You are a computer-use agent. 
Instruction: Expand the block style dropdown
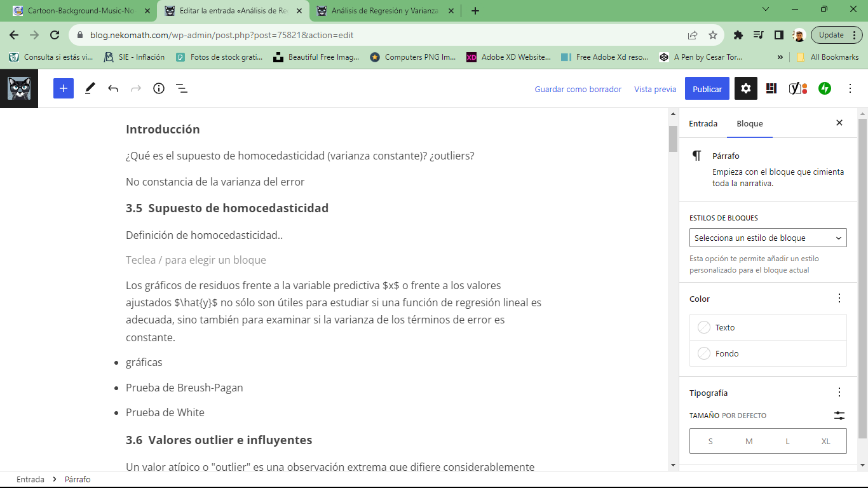coord(768,238)
